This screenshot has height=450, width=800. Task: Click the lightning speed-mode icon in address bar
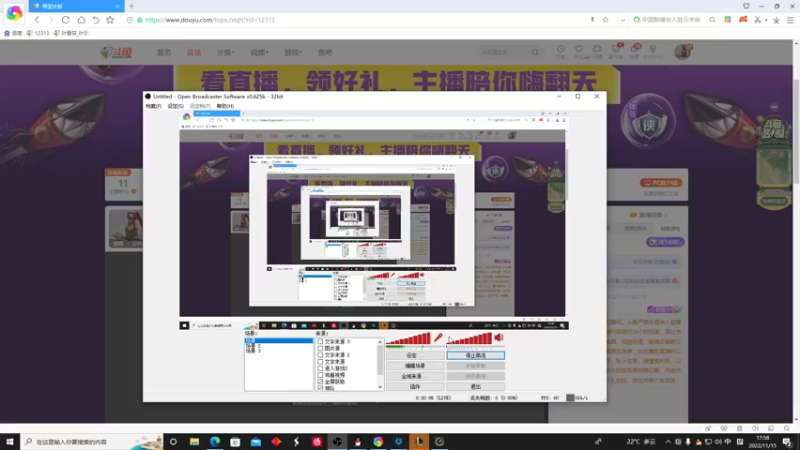[592, 20]
